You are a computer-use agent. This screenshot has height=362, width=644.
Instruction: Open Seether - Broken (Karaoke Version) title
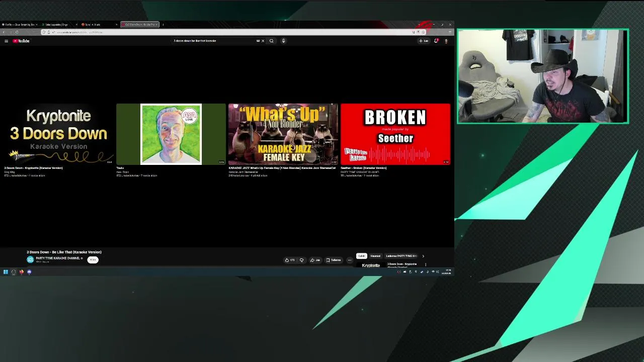tap(364, 168)
